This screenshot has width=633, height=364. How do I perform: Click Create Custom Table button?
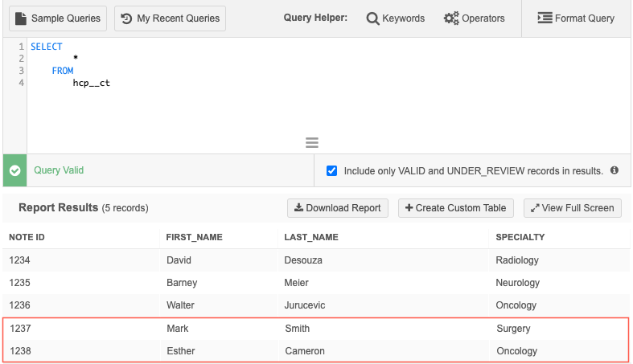click(455, 208)
